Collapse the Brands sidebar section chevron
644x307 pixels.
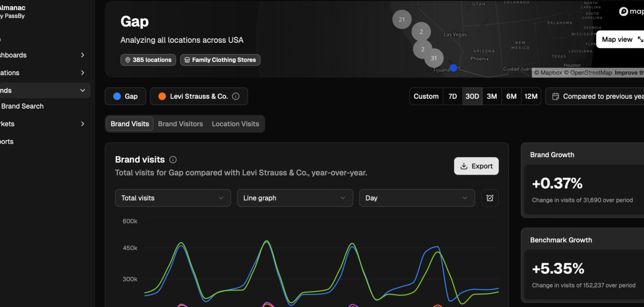pos(83,90)
